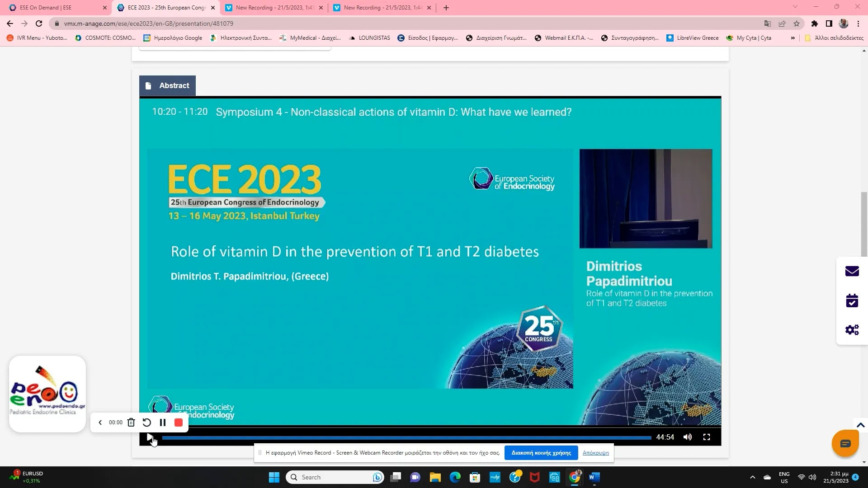Stop the recording with the red button

point(179,422)
